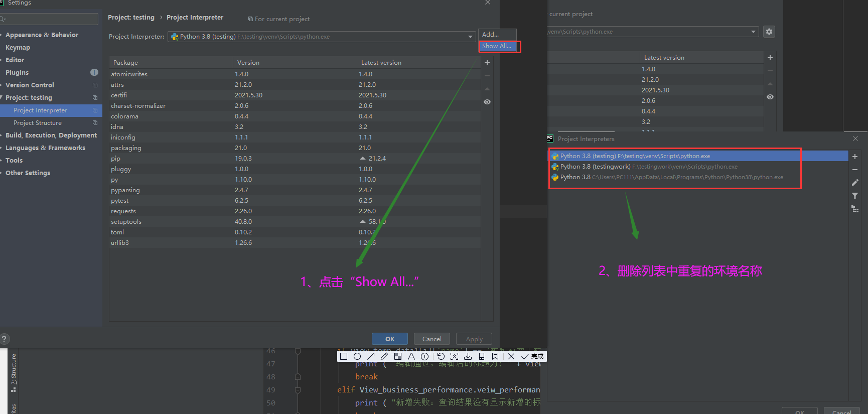Open the Project Interpreter dropdown in Settings
The width and height of the screenshot is (868, 414).
321,37
